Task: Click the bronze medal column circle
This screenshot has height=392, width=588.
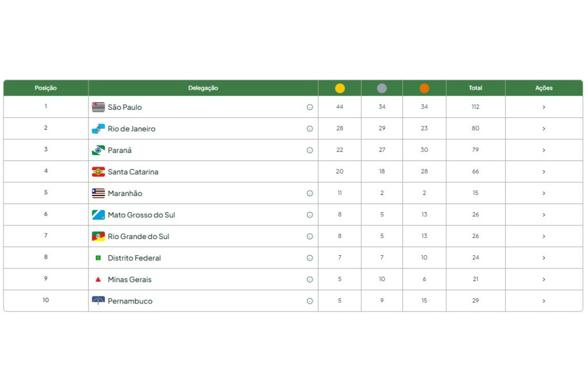Action: pos(424,88)
